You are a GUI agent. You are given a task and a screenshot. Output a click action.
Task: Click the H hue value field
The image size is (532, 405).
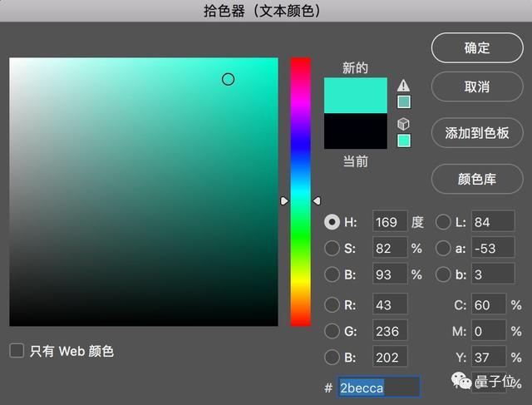pos(389,222)
